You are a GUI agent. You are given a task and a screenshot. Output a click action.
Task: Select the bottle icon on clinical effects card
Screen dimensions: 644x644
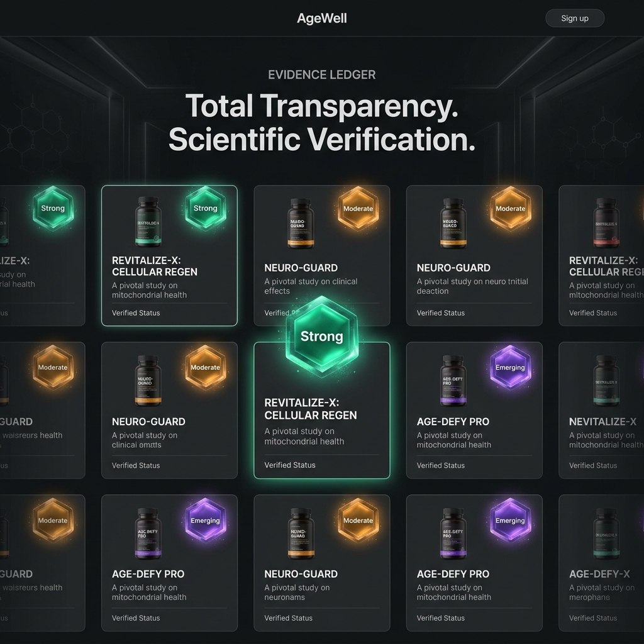(301, 223)
